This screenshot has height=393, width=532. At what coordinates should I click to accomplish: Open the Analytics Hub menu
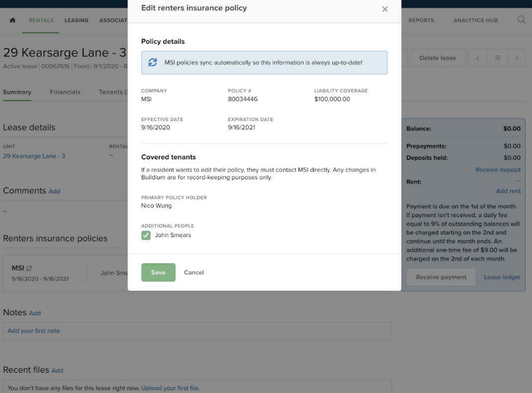[475, 20]
